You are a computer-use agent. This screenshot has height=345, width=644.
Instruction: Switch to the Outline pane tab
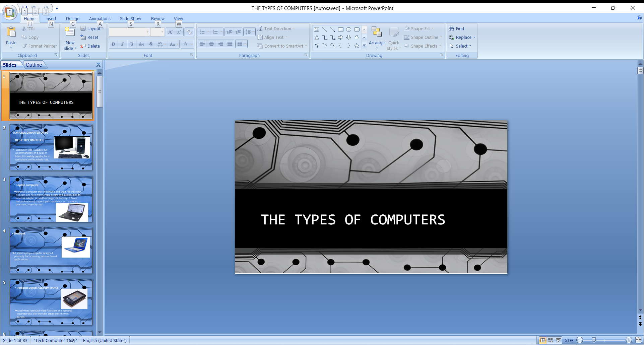[34, 65]
